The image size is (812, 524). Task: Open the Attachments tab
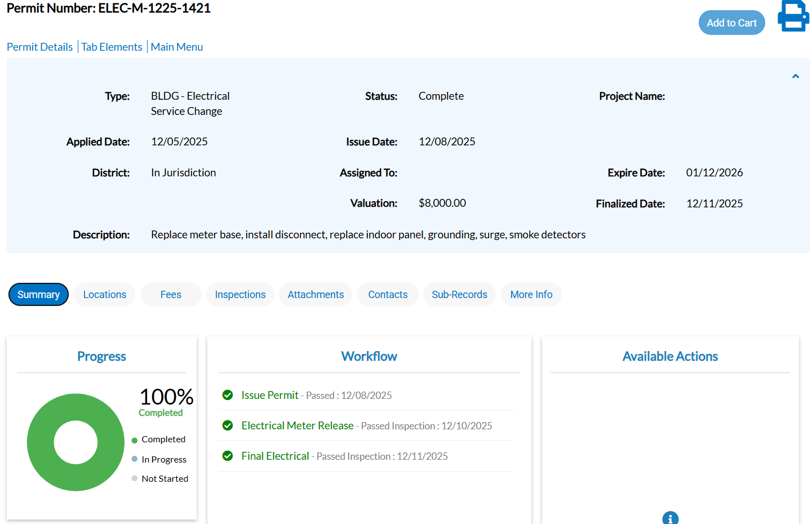coord(316,295)
